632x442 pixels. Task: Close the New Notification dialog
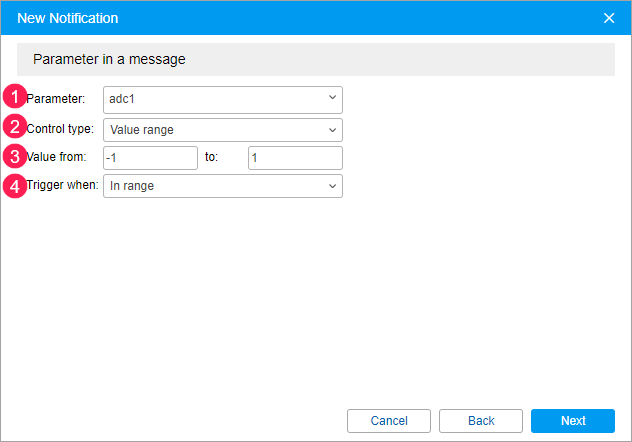coord(609,18)
